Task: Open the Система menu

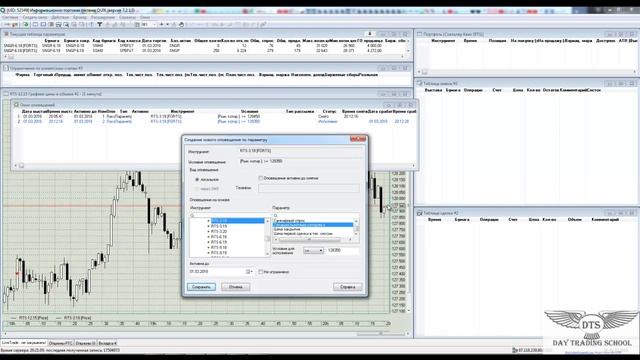Action: (x=10, y=18)
